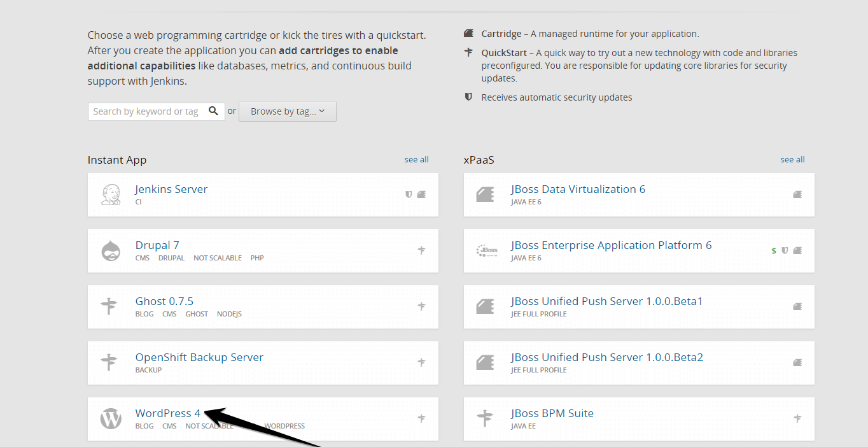This screenshot has height=447, width=868.
Task: Click the Jenkins Server logo icon
Action: pyautogui.click(x=111, y=195)
